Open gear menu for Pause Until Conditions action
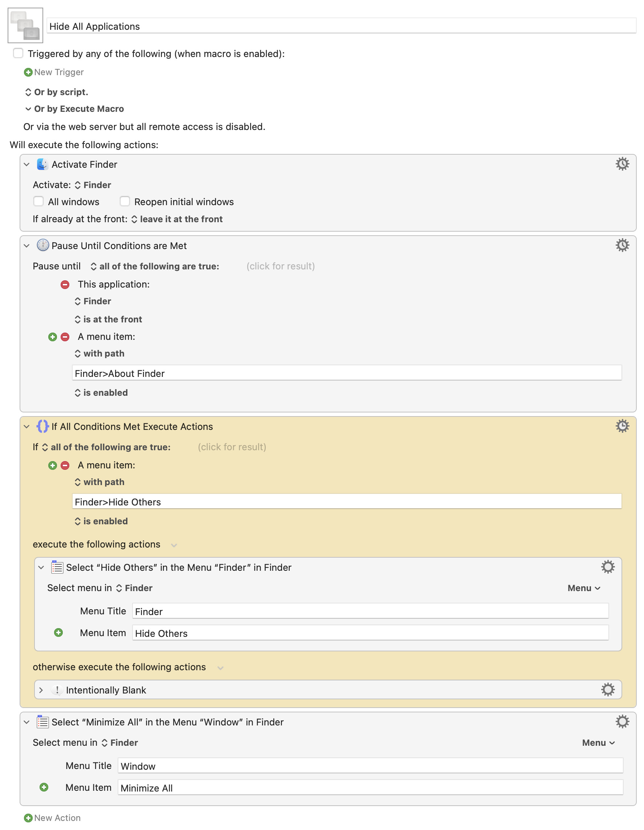The height and width of the screenshot is (830, 644). 622,245
